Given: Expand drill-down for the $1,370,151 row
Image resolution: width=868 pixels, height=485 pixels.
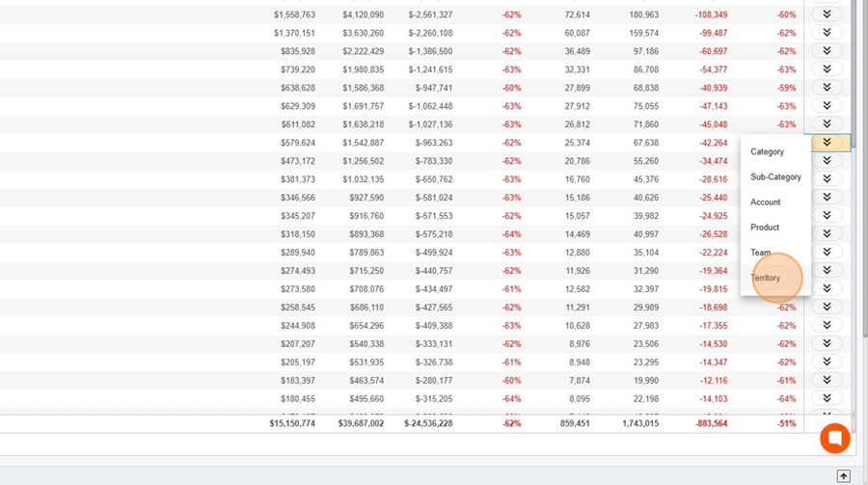Looking at the screenshot, I should [827, 33].
